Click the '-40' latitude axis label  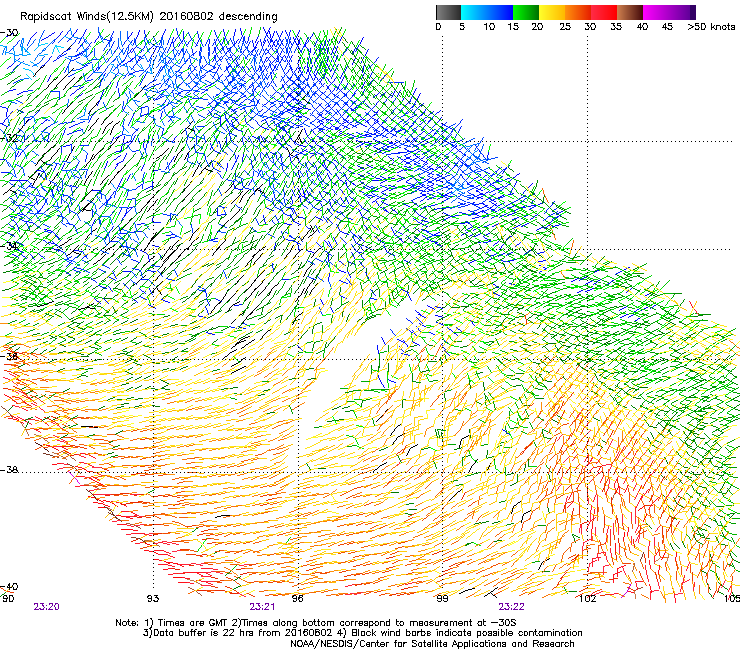[9, 586]
